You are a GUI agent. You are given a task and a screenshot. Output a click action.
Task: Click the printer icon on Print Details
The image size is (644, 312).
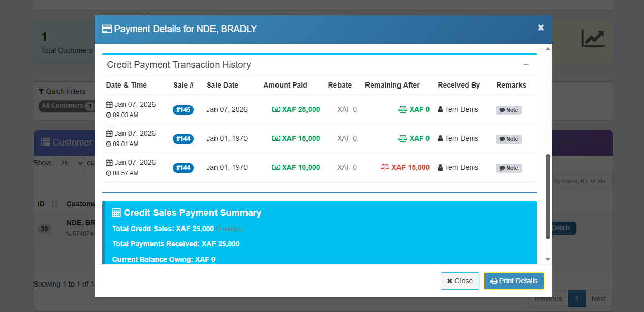coord(494,280)
